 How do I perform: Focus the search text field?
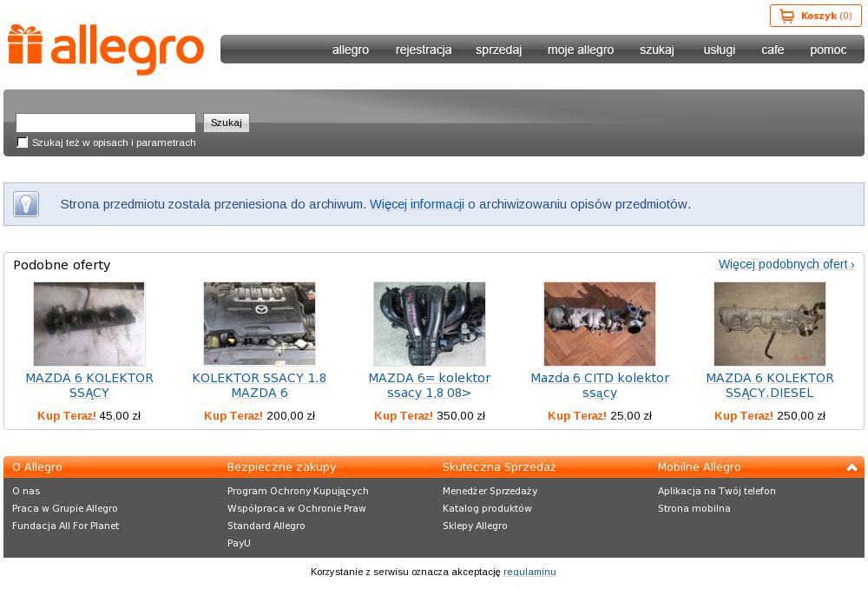(106, 122)
